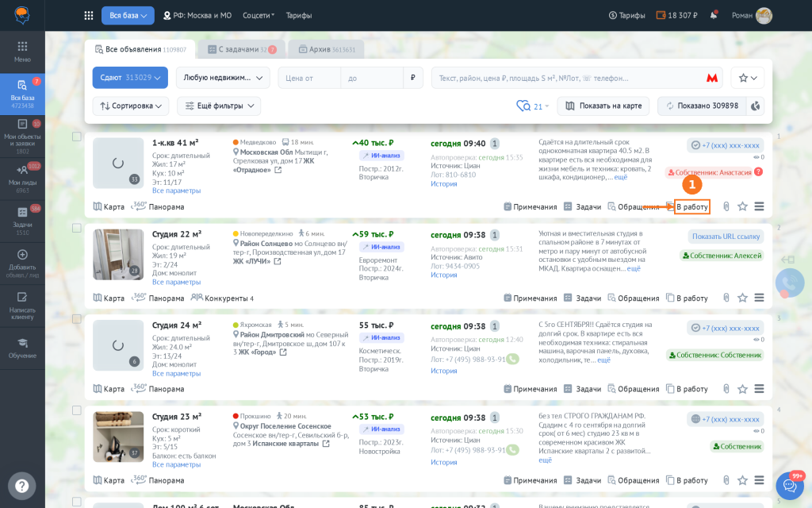The image size is (812, 508).
Task: Open the Любую недвижим... dropdown
Action: (x=223, y=78)
